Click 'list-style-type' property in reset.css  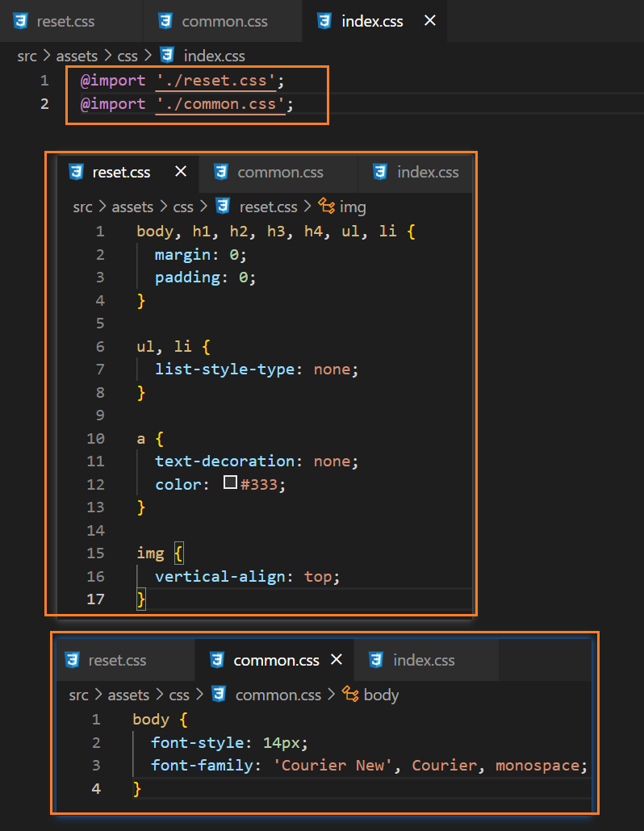(x=224, y=370)
